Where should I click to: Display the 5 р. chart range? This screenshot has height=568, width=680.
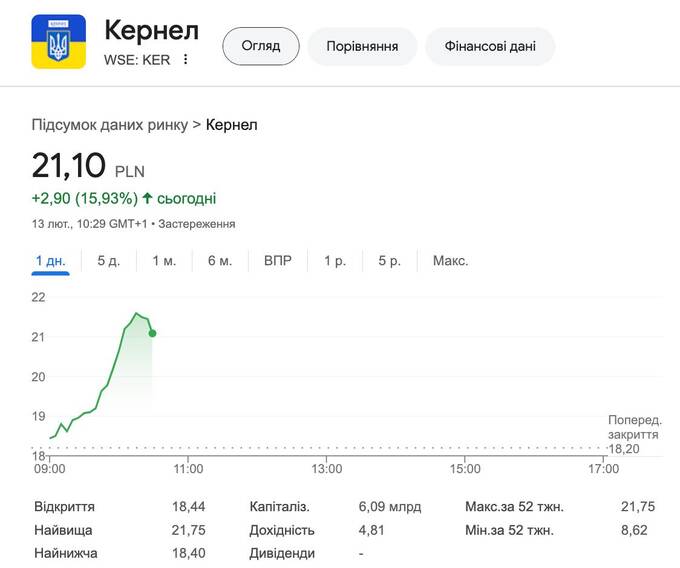tap(390, 261)
